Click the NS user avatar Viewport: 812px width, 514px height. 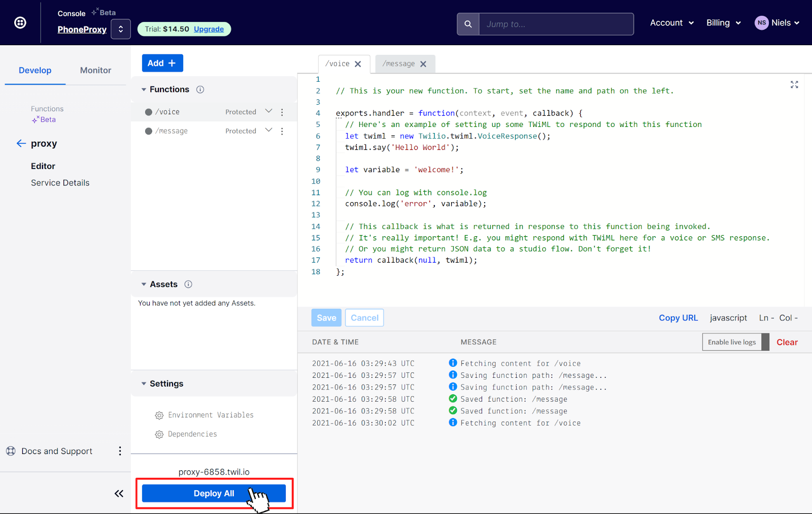(761, 23)
